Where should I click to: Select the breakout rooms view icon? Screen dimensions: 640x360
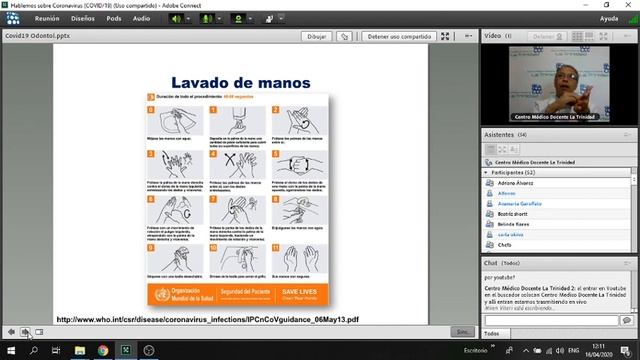coord(502,149)
